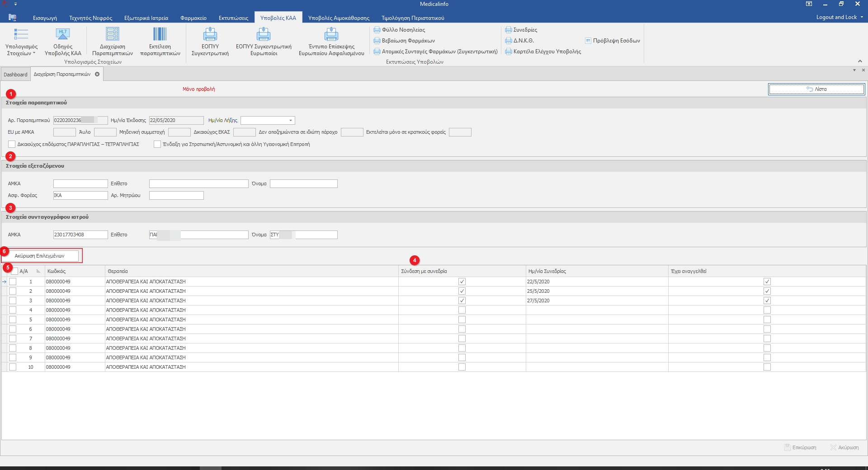Click ΕΟΠΥΥ Συγκεντρωτική Ευρωπαίοι printer icon

click(x=264, y=35)
